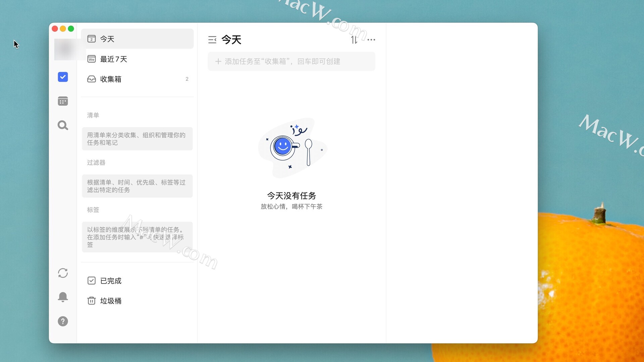The image size is (644, 362).
Task: Click the inbox tray icon beside 收集箱
Action: tap(92, 79)
